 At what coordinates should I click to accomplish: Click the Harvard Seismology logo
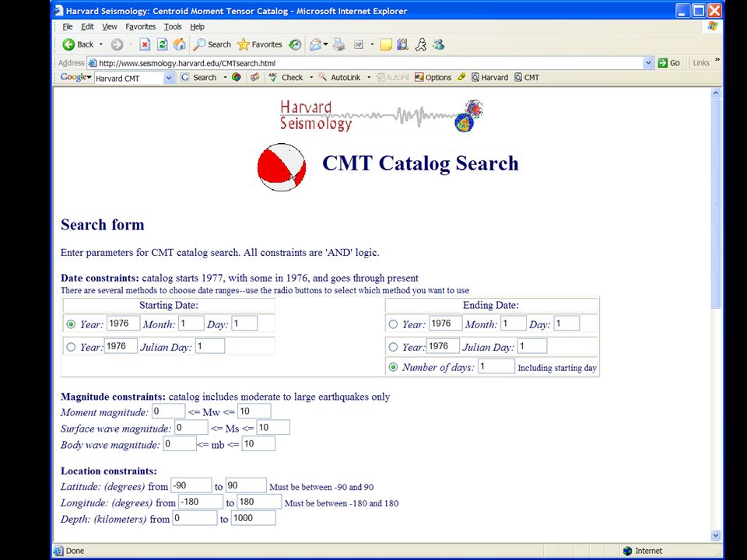(x=381, y=115)
